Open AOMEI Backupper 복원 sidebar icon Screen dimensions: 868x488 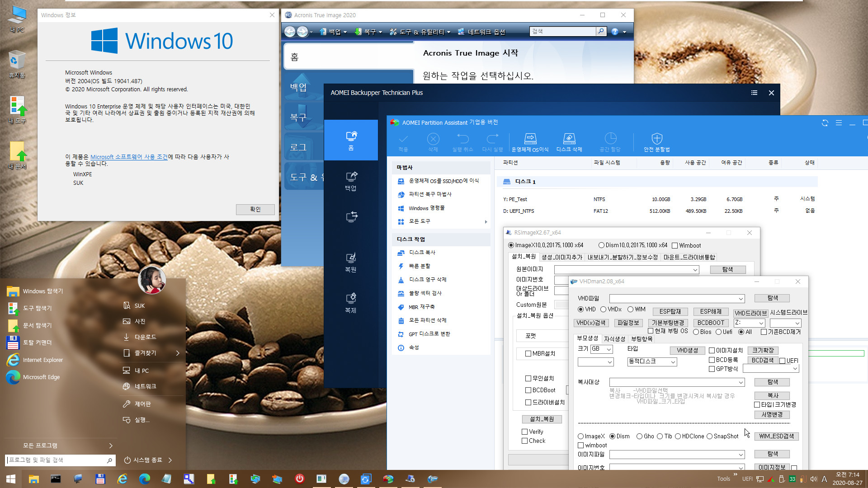pos(351,262)
